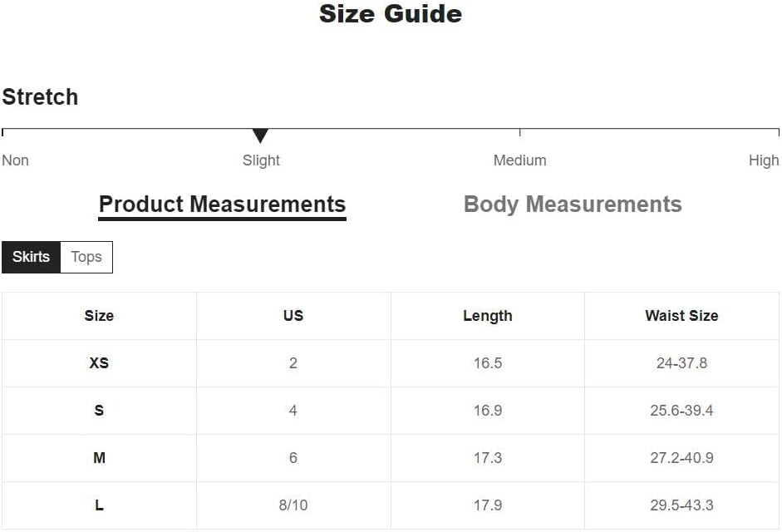Click the Slight stretch label
This screenshot has height=532, width=782.
click(x=261, y=160)
